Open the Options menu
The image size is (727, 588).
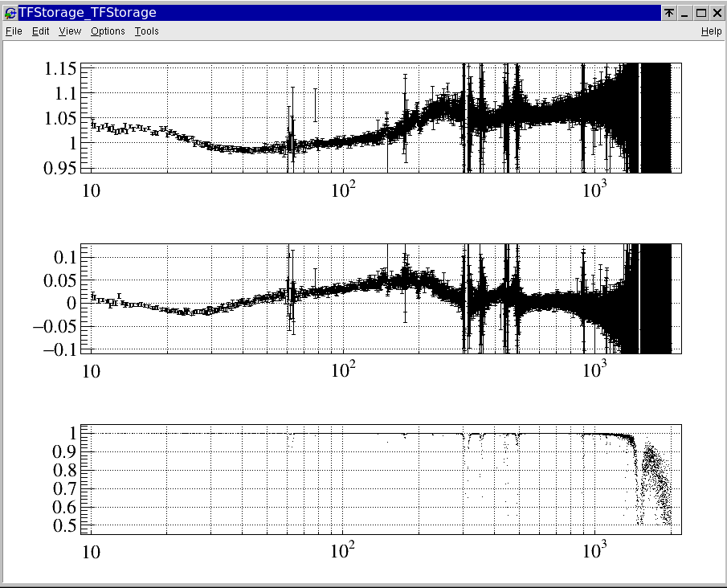point(108,31)
